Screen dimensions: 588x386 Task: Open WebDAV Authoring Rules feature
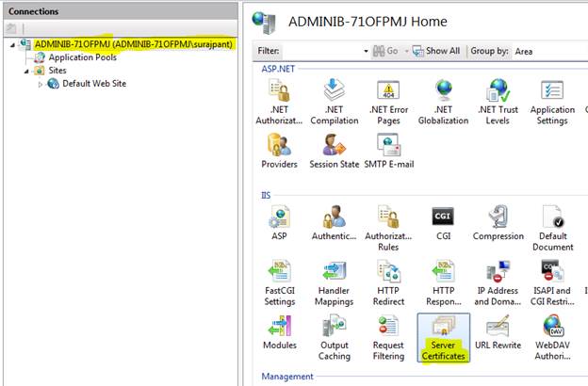tap(553, 338)
